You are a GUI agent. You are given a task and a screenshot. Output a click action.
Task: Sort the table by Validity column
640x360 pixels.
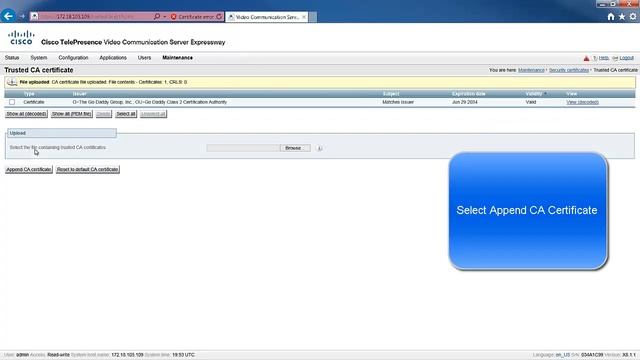534,94
